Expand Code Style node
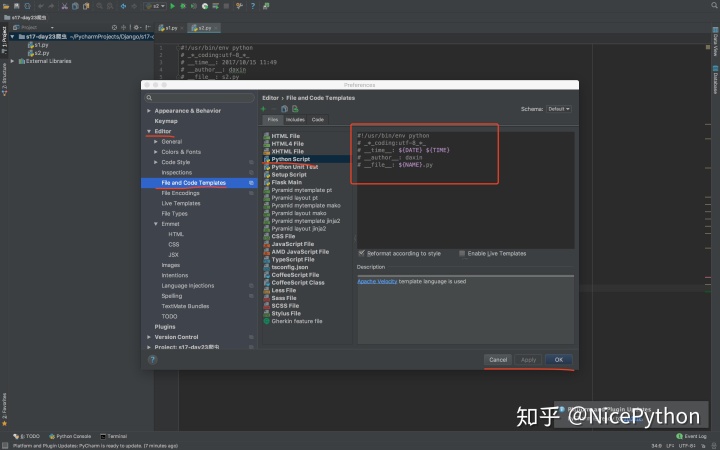This screenshot has height=450, width=720. 156,162
